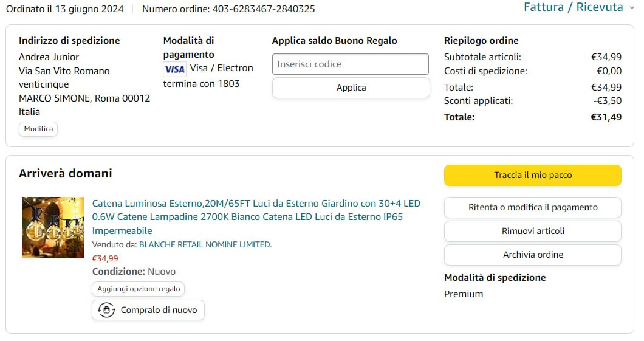Screen dimensions: 644x341
Task: Click Archivia ordine
Action: pos(532,255)
